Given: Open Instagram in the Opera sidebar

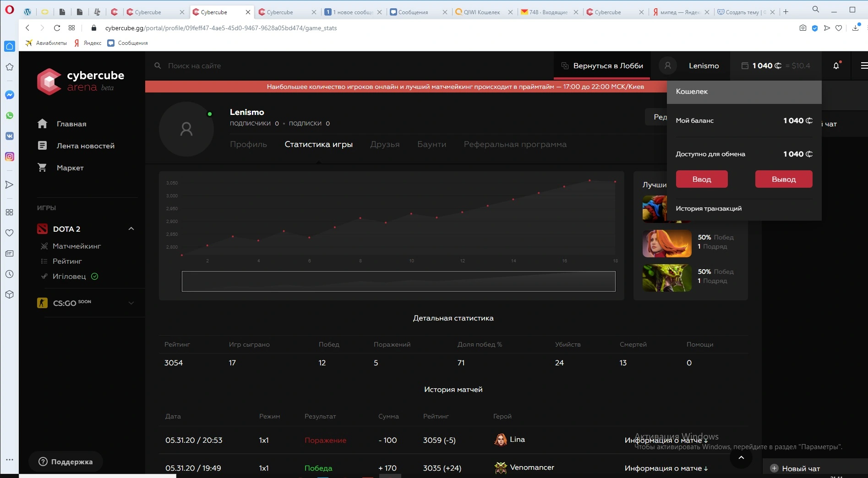Looking at the screenshot, I should pos(9,157).
